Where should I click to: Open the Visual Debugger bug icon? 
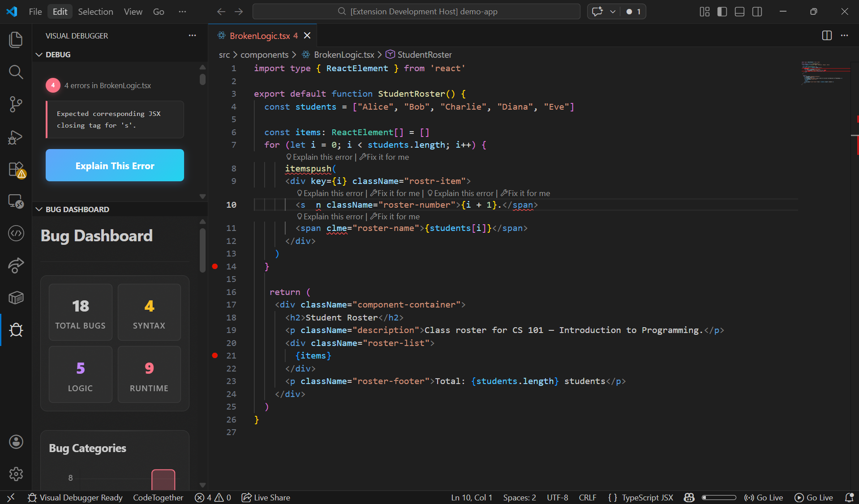click(16, 330)
